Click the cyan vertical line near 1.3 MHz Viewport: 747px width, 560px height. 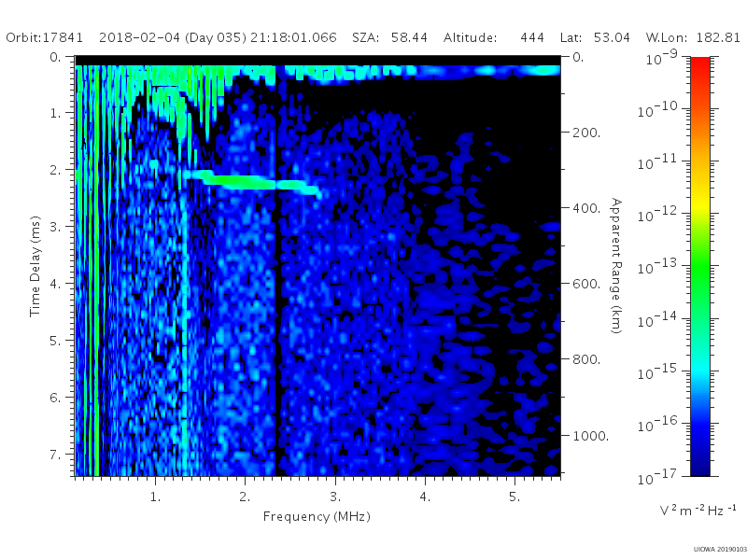(184, 333)
